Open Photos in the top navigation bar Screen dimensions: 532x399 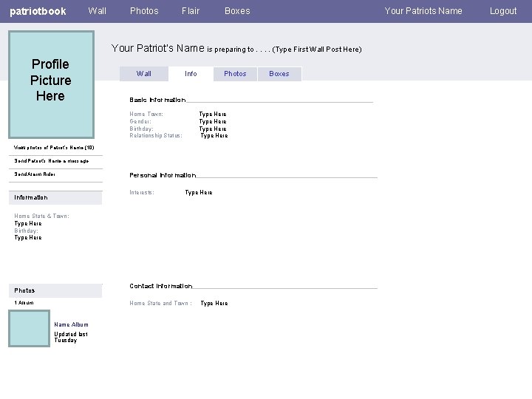click(144, 11)
